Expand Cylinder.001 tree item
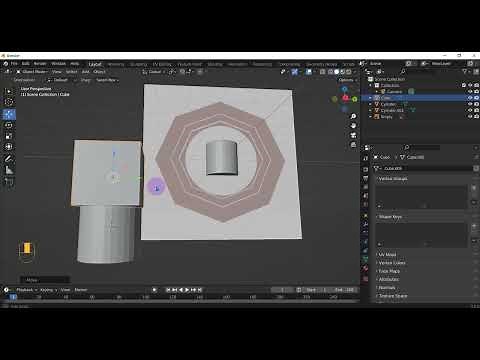480x360 pixels. point(370,110)
